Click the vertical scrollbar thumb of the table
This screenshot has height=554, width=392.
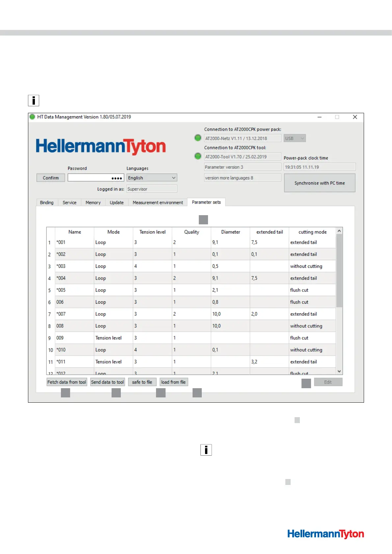click(339, 271)
